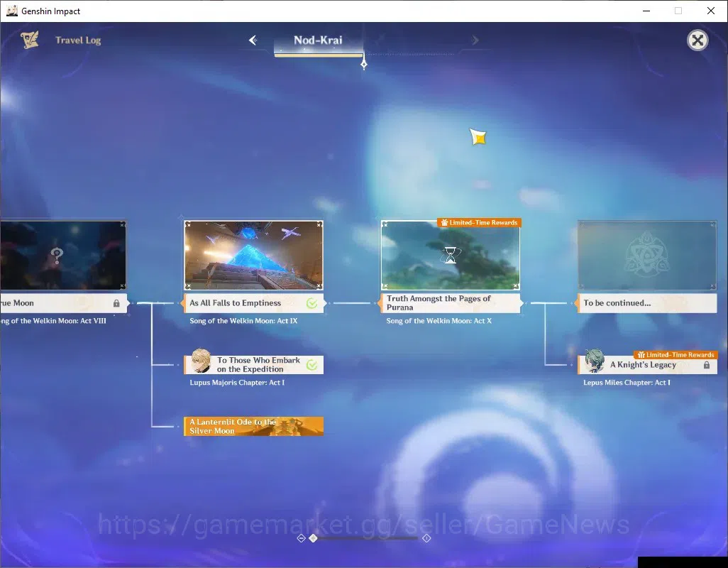The image size is (728, 568).
Task: Click right end diamond of timeline scrollbar
Action: click(x=426, y=537)
